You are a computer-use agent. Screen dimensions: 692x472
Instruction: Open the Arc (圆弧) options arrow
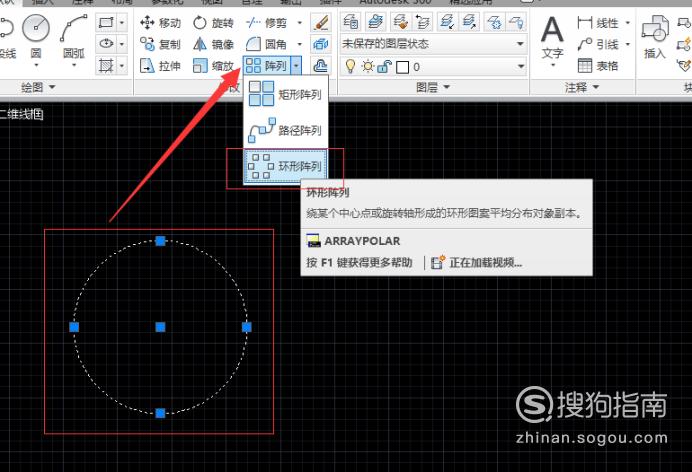[74, 65]
